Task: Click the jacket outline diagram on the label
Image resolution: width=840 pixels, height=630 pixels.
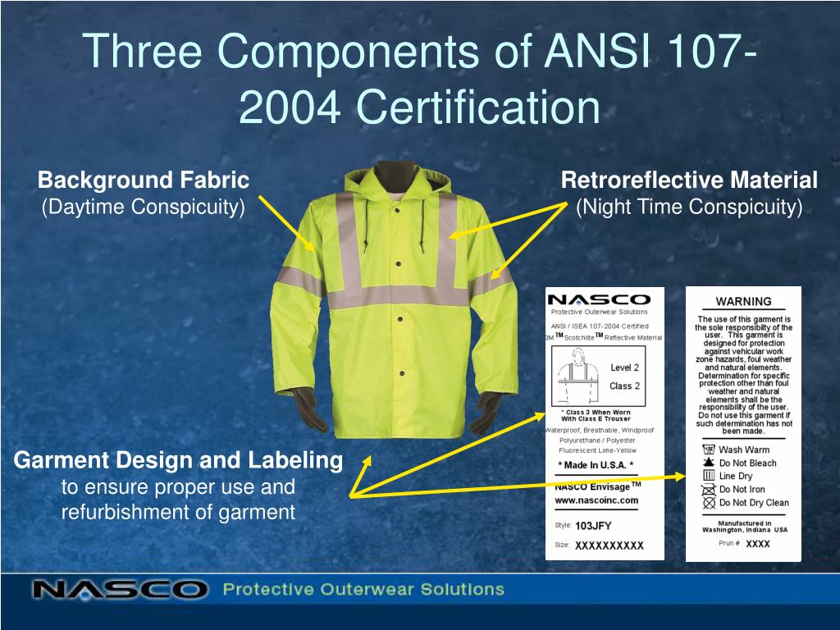Action: tap(577, 376)
